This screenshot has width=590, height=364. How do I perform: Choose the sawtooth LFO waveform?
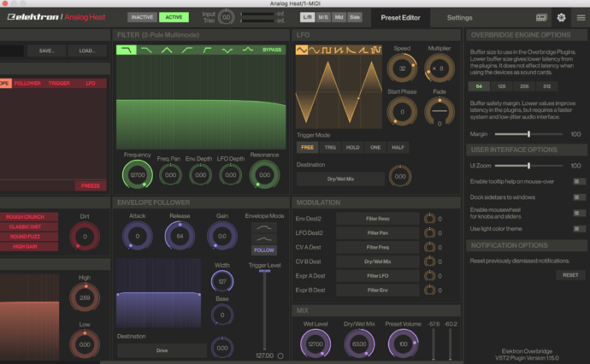click(x=339, y=50)
